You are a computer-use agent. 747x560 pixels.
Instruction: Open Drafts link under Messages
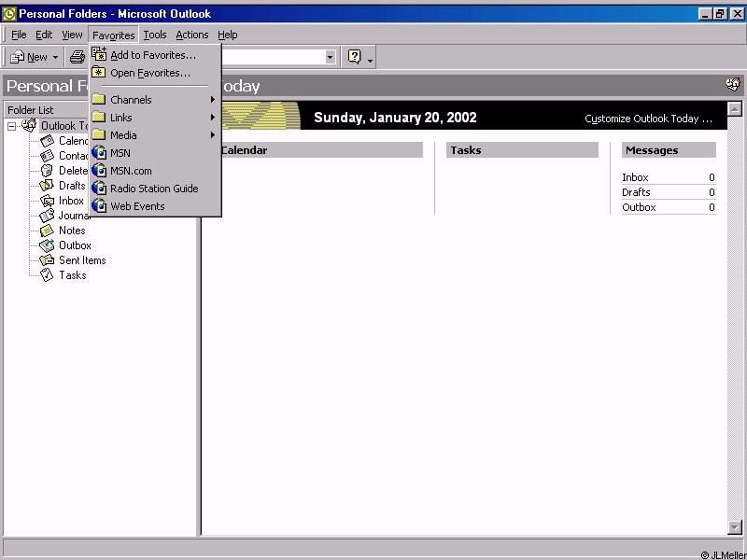[636, 192]
